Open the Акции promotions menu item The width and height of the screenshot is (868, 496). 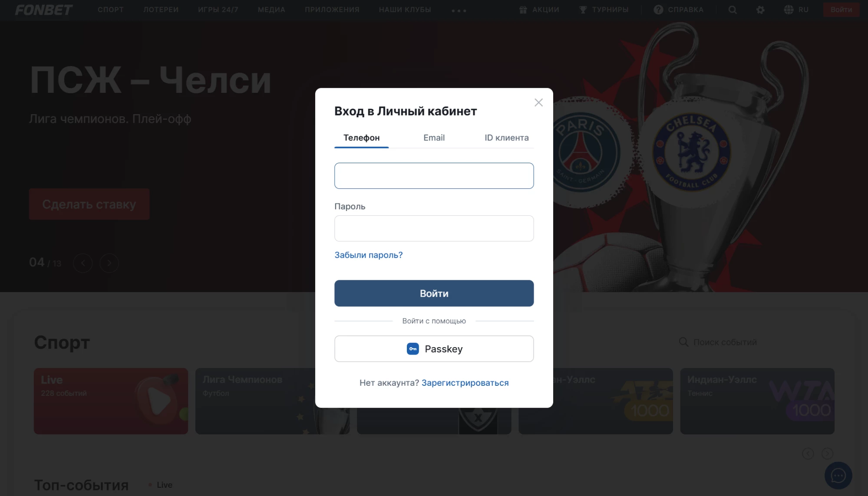point(539,10)
